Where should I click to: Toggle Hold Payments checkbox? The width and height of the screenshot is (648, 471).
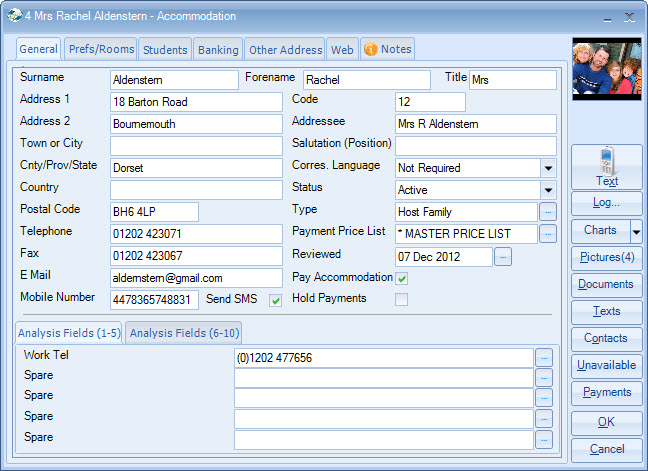click(401, 299)
